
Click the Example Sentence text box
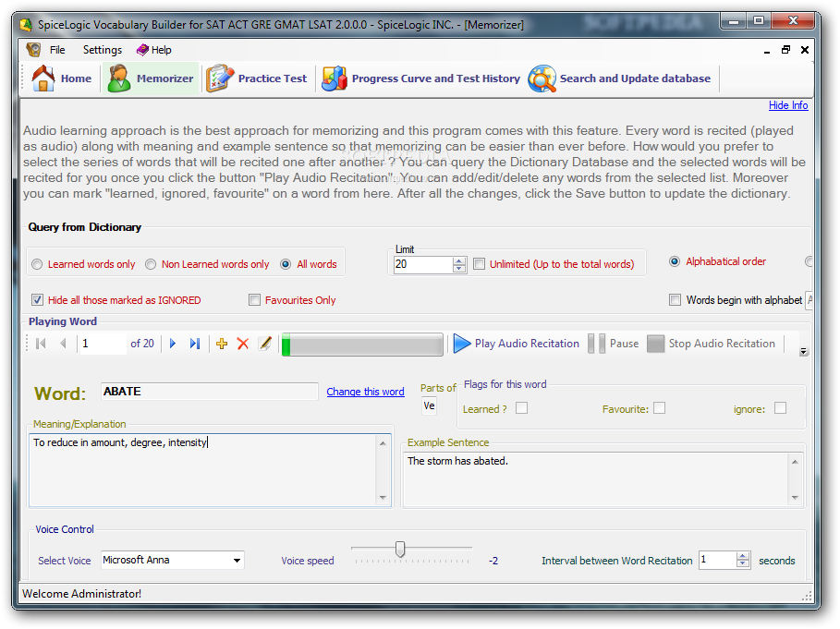[x=596, y=479]
